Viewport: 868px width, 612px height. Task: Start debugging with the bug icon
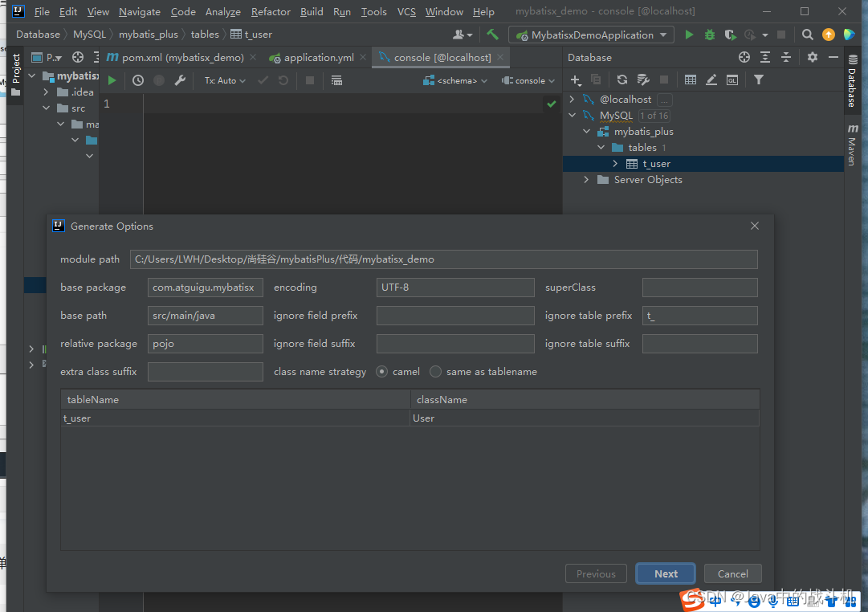click(x=709, y=35)
